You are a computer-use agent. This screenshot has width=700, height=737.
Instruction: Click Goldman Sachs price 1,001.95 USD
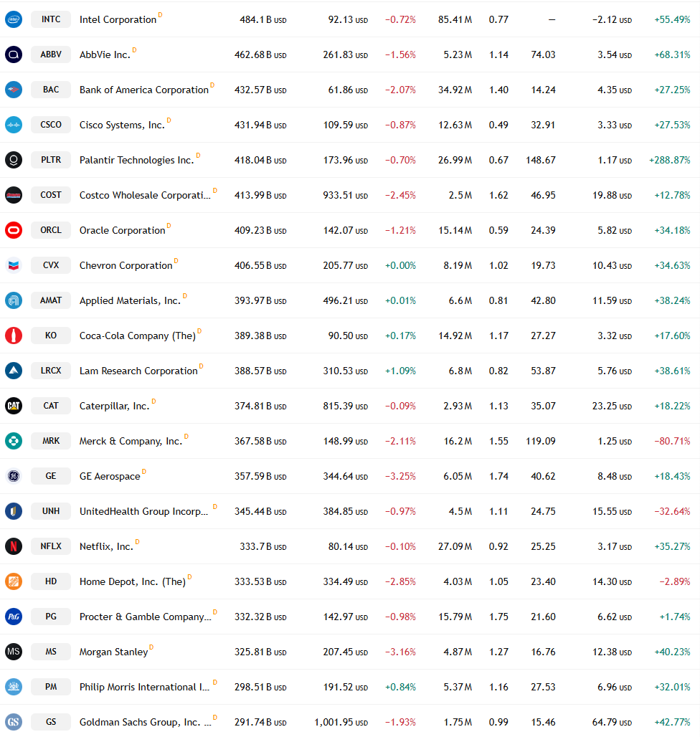tap(341, 722)
